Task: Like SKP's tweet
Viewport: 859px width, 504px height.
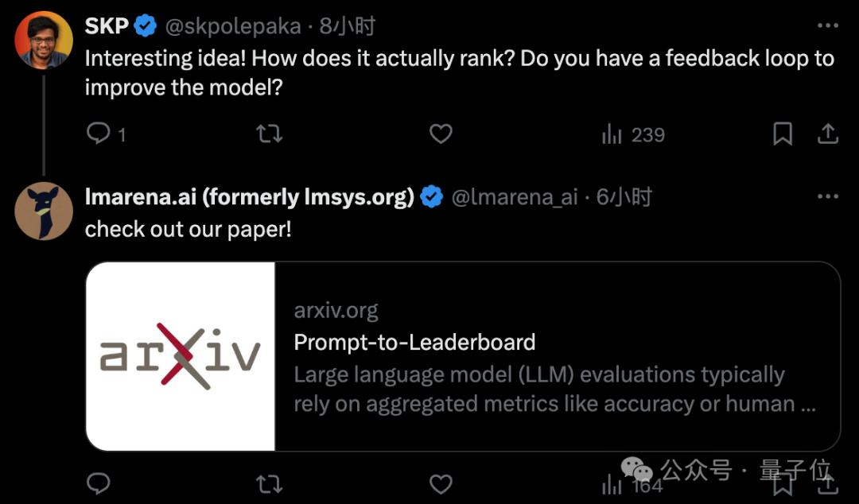Action: (x=441, y=134)
